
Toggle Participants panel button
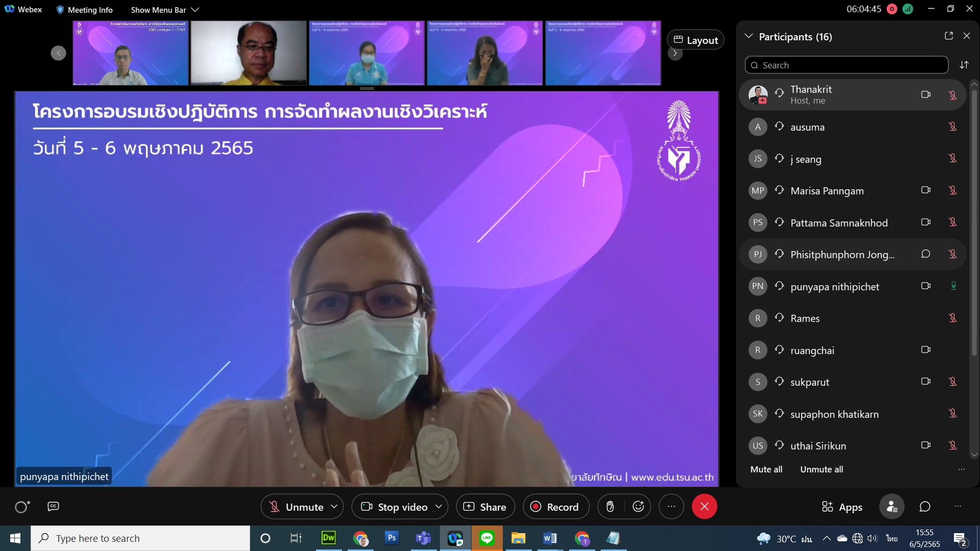(x=892, y=507)
